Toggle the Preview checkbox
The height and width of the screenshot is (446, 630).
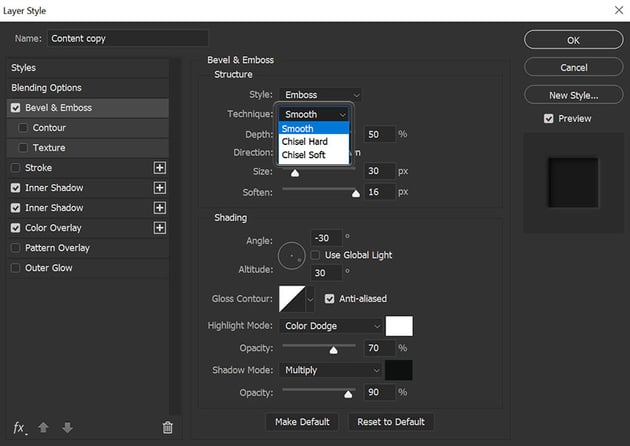point(548,119)
